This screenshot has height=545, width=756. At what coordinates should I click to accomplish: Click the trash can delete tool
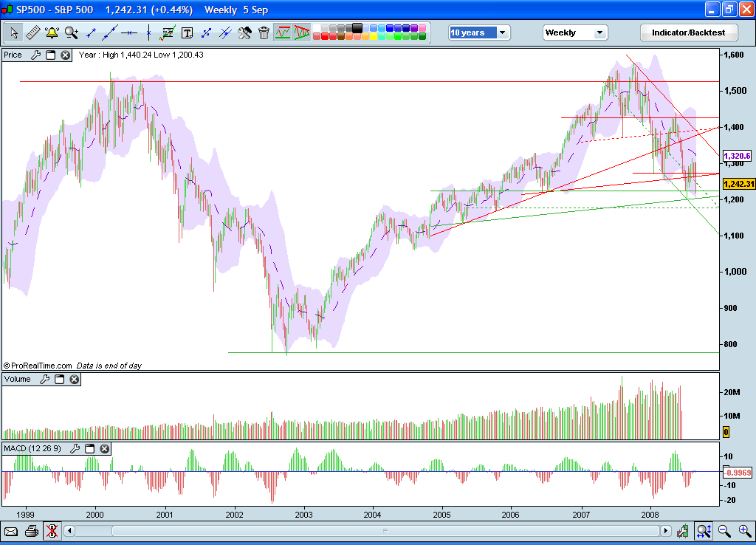click(264, 32)
